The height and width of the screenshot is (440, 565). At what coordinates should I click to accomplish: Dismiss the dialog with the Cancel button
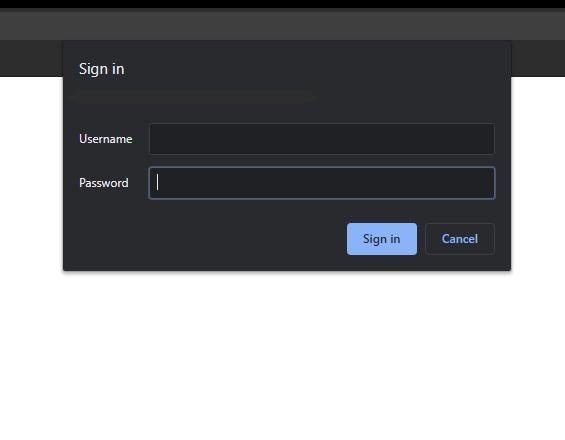460,239
